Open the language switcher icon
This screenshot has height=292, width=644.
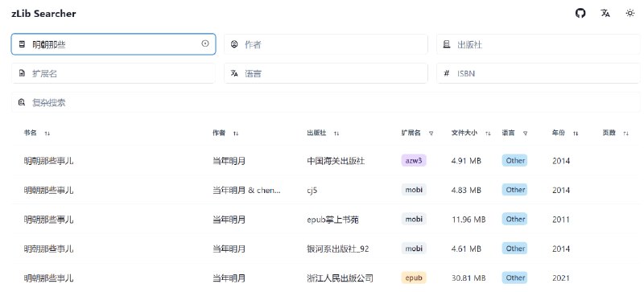pos(605,14)
